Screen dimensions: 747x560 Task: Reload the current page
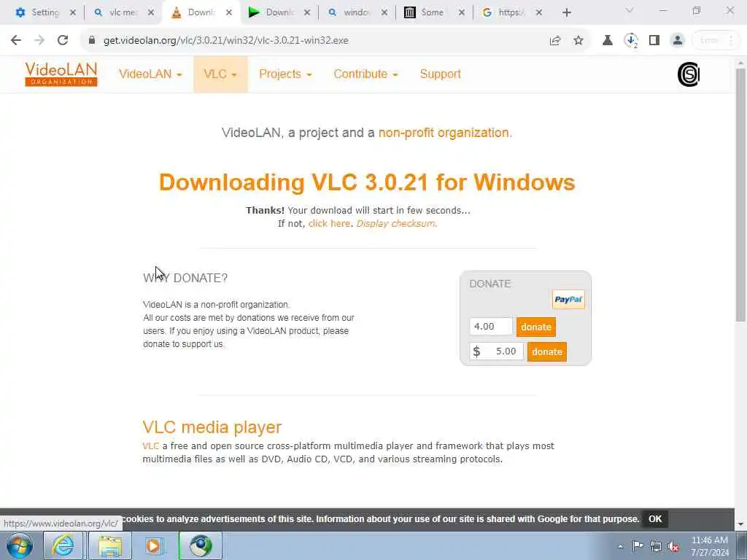(x=63, y=41)
